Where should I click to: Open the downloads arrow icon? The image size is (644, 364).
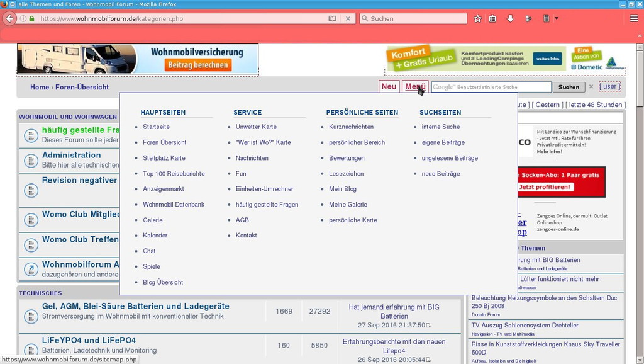[x=510, y=18]
